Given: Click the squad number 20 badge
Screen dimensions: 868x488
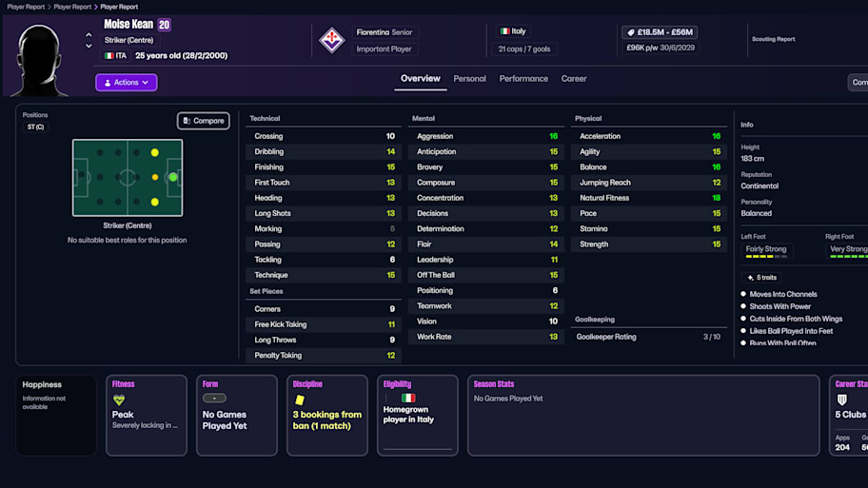Looking at the screenshot, I should (x=164, y=25).
